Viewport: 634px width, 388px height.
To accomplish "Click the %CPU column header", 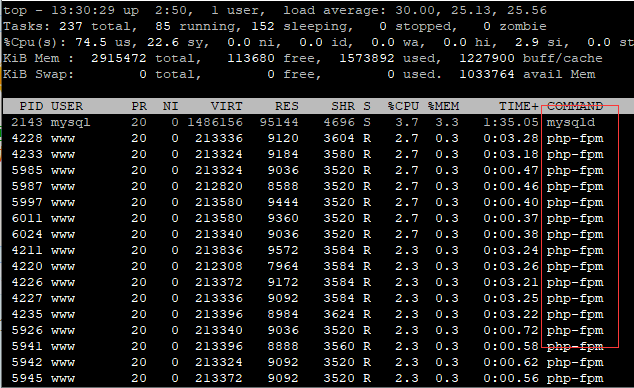I will click(x=403, y=106).
